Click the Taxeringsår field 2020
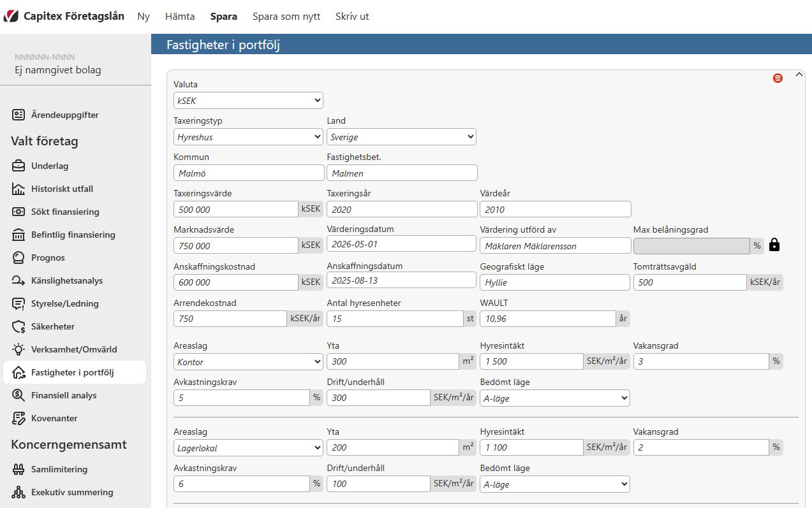This screenshot has height=508, width=812. pyautogui.click(x=402, y=209)
